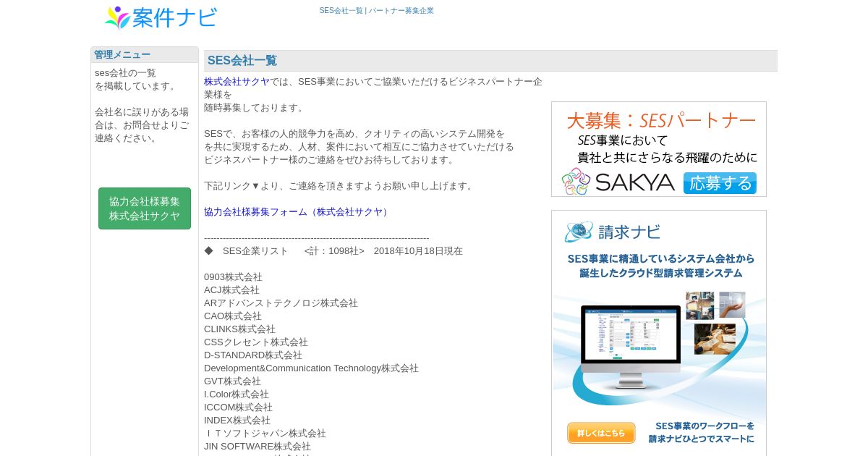Select the ITソフトジャパン株式会社 entry

[265, 434]
